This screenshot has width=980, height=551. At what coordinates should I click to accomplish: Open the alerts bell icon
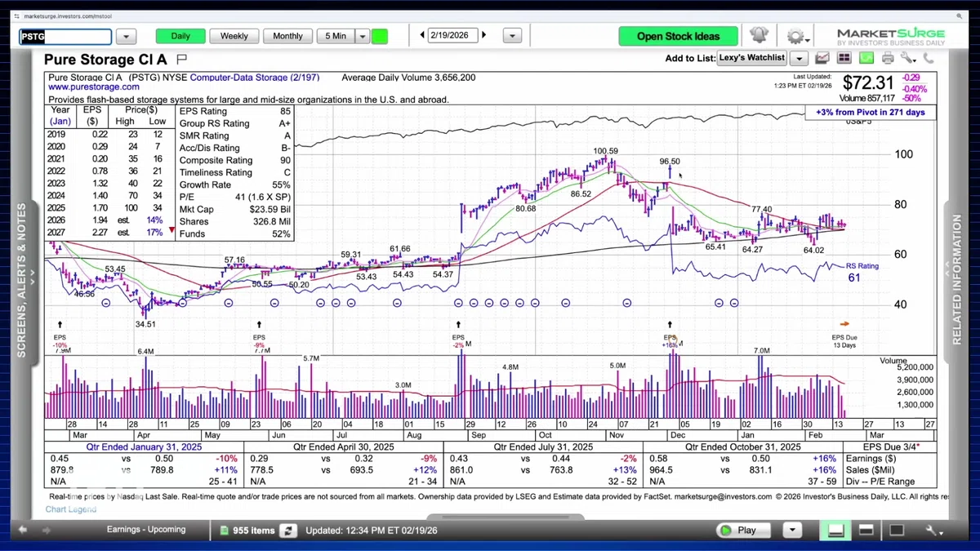point(759,36)
